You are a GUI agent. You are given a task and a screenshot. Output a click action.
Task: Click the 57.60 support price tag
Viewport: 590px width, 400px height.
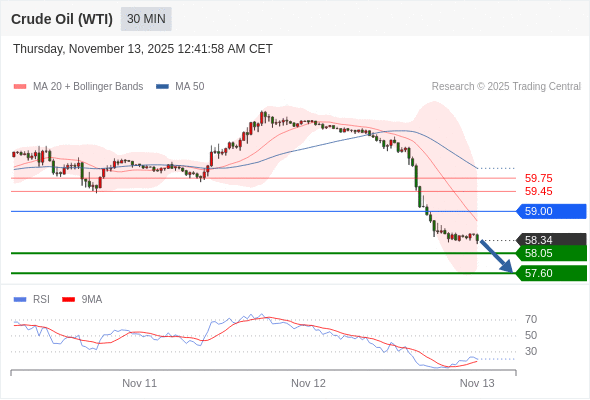[551, 273]
